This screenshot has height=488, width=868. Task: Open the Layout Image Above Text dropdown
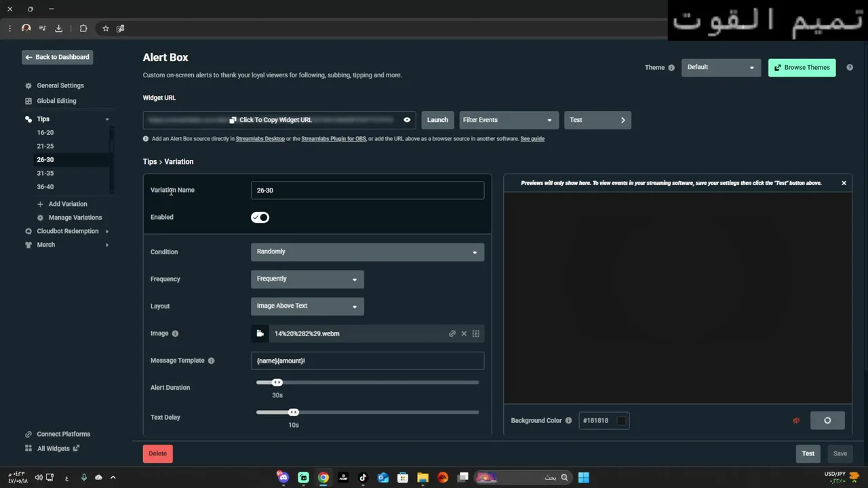click(x=307, y=306)
